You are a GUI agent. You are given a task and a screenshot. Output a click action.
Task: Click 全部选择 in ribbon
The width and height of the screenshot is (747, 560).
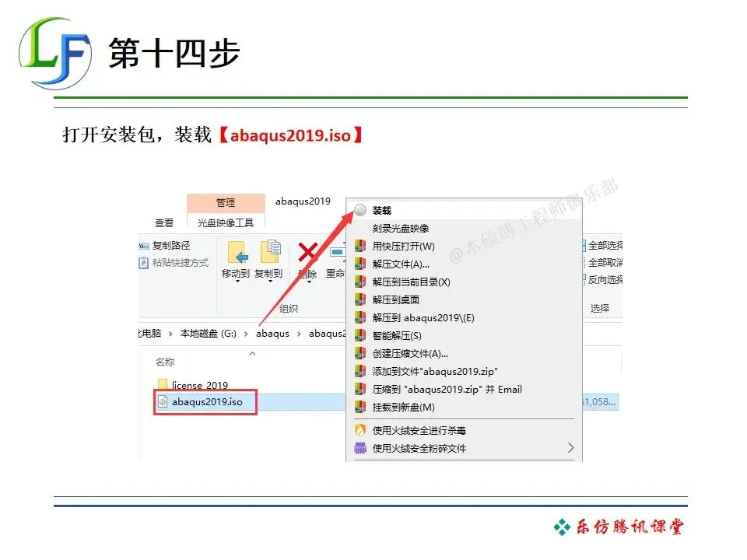click(602, 246)
